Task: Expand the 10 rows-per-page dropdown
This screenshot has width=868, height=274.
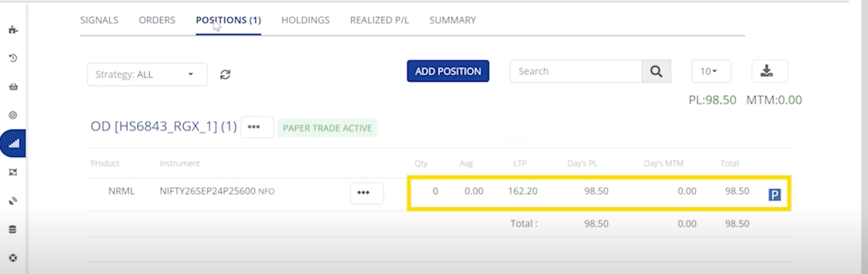Action: pos(710,71)
